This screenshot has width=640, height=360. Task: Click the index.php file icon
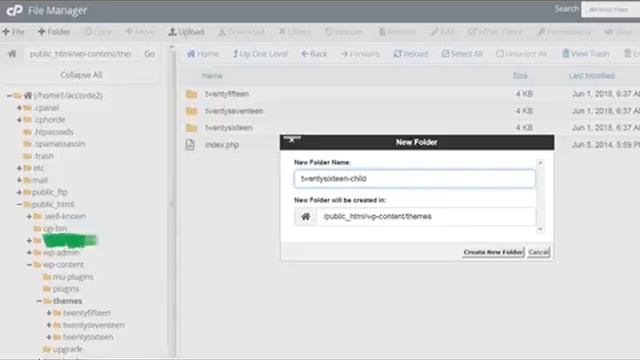[190, 145]
